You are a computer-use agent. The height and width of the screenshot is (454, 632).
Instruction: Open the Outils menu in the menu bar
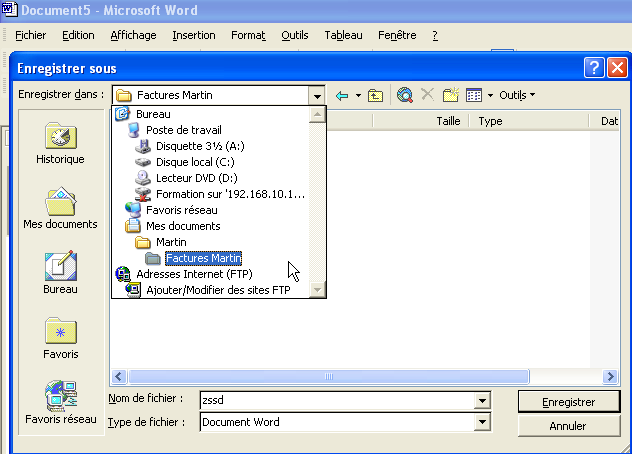click(x=295, y=35)
